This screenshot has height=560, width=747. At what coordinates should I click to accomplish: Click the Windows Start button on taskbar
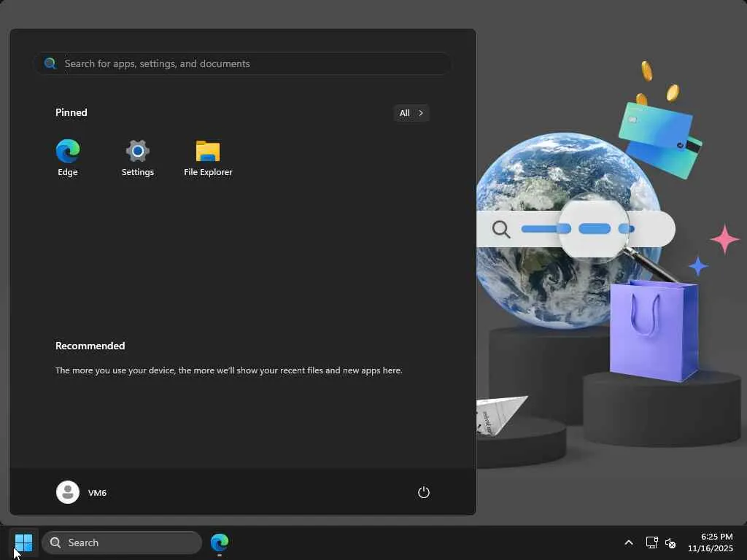point(24,542)
